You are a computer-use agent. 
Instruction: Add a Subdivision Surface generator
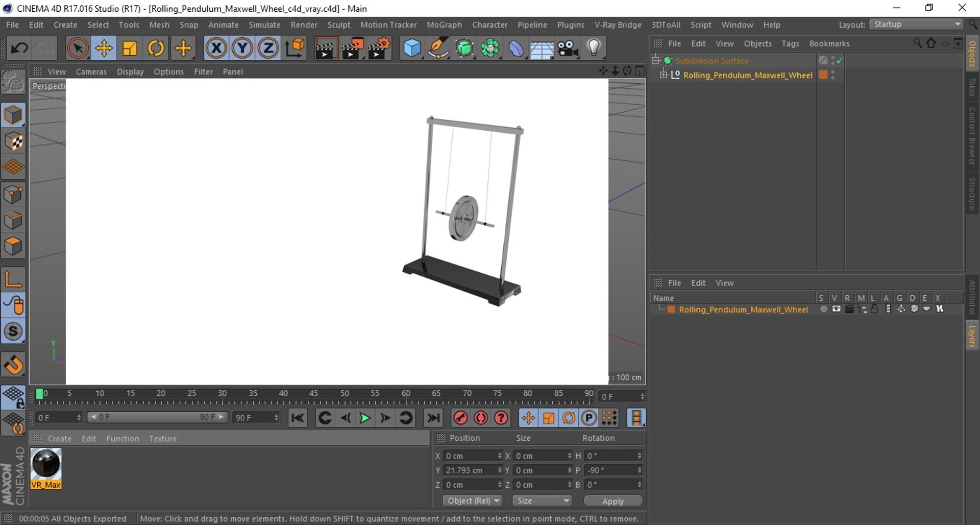click(464, 49)
